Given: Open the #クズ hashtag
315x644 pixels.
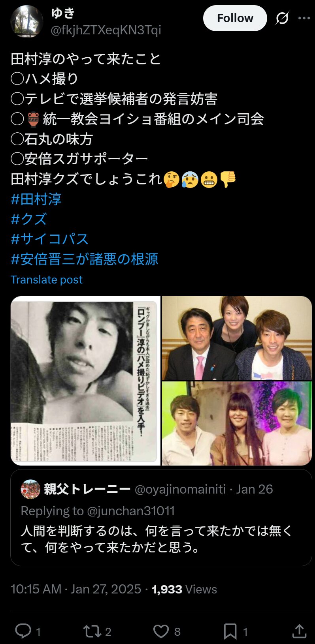Looking at the screenshot, I should pos(29,219).
